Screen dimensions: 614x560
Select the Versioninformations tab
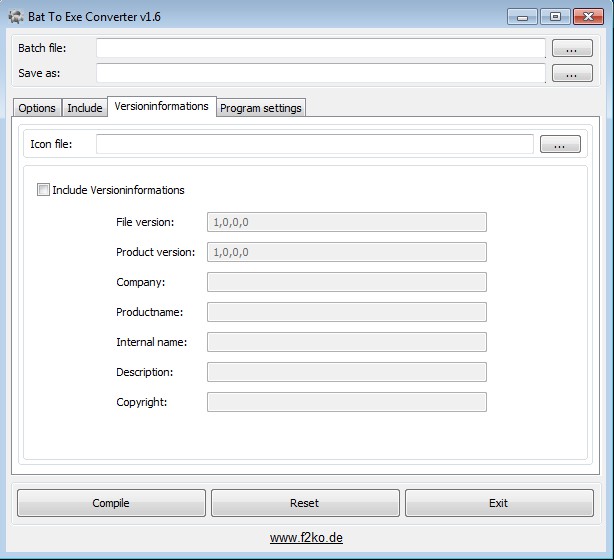click(161, 106)
